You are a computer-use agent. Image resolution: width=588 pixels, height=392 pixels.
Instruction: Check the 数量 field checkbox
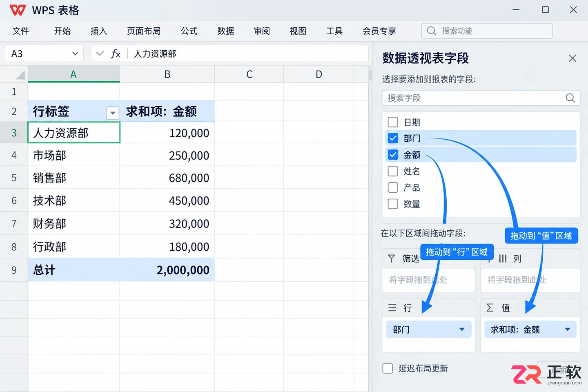393,204
